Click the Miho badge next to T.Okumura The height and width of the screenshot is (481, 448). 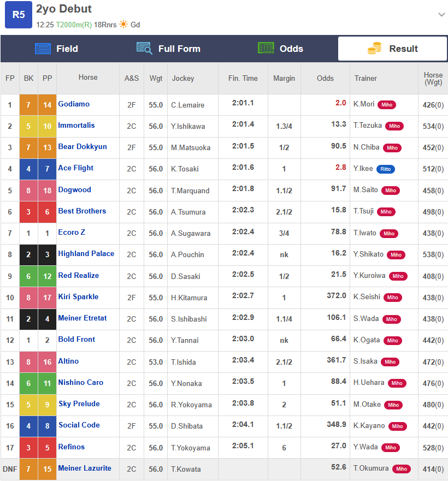point(402,469)
